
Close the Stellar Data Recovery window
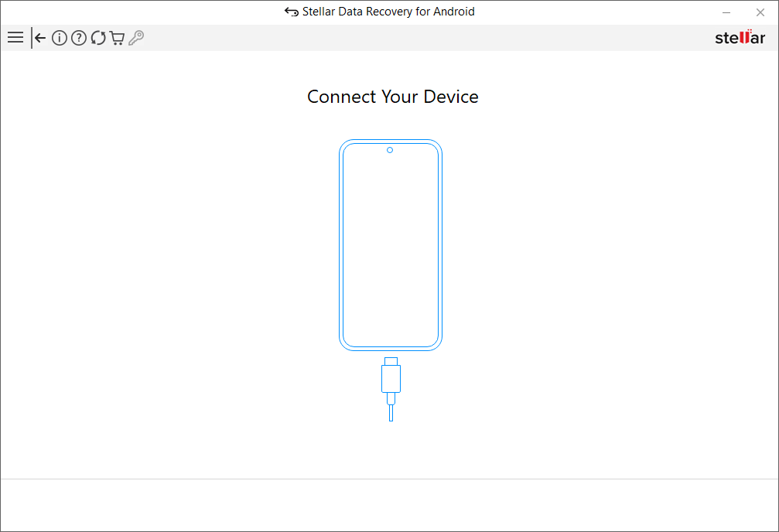point(760,12)
